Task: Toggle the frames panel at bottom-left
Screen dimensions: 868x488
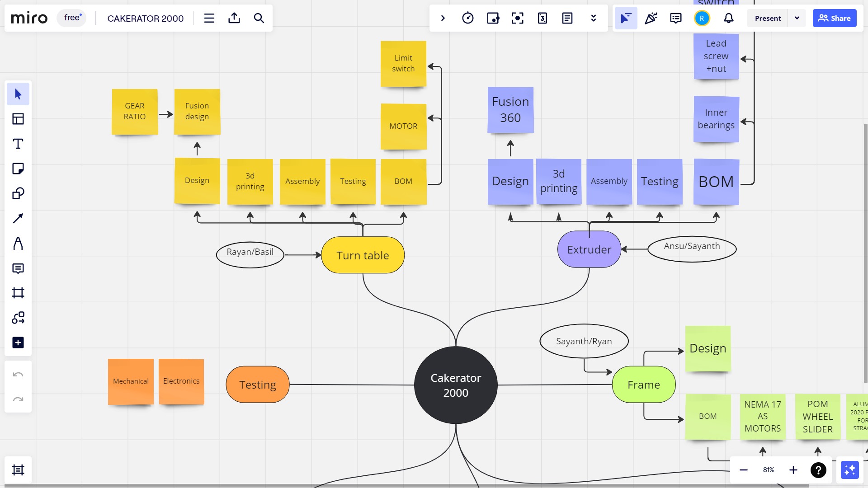Action: 18,470
